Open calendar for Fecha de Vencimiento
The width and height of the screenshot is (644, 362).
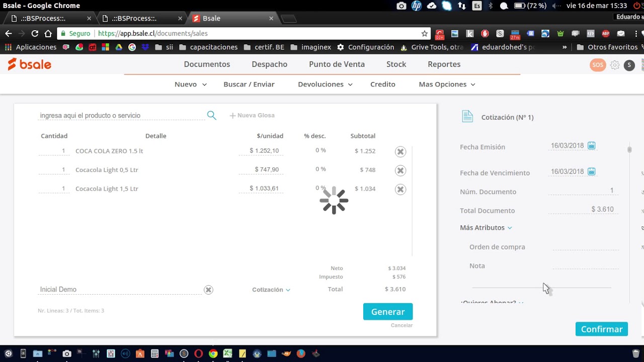[x=592, y=171]
